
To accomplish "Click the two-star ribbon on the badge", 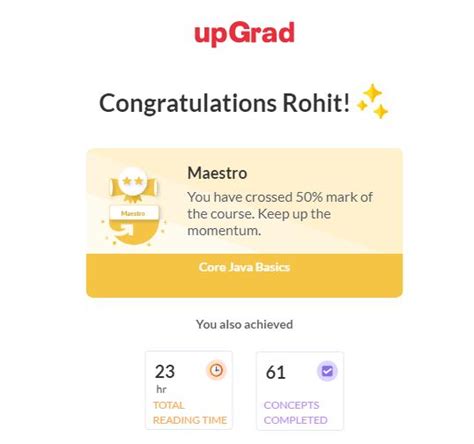I will (133, 186).
